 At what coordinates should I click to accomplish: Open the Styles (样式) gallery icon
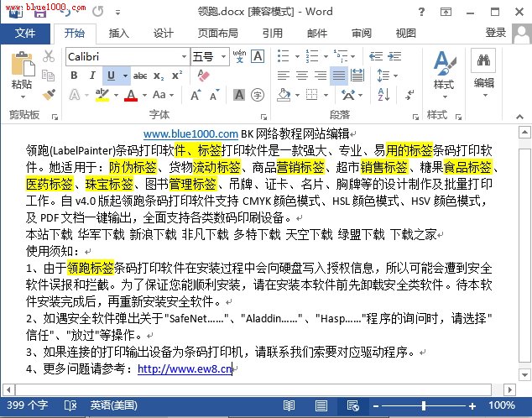pos(443,64)
